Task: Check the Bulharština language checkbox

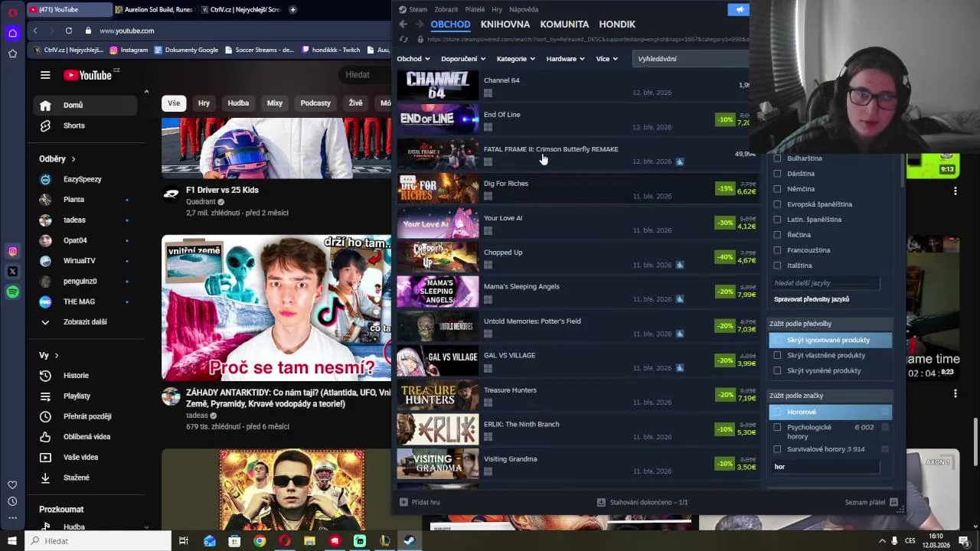Action: pyautogui.click(x=777, y=158)
